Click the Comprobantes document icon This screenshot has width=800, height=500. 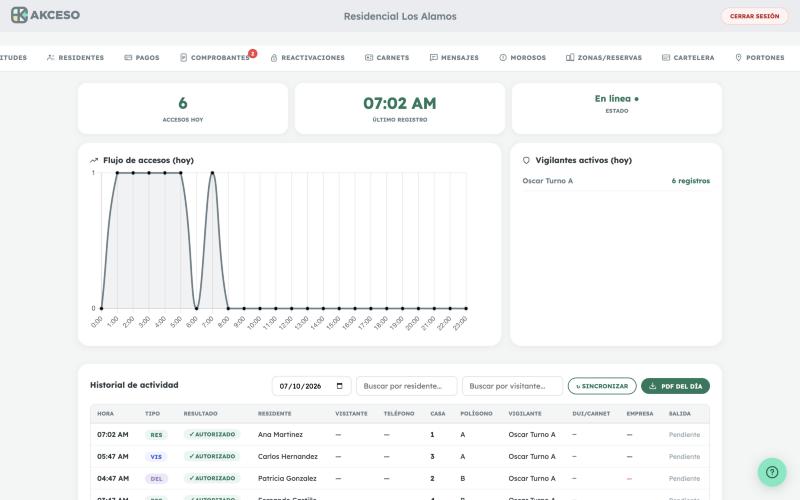pos(184,58)
